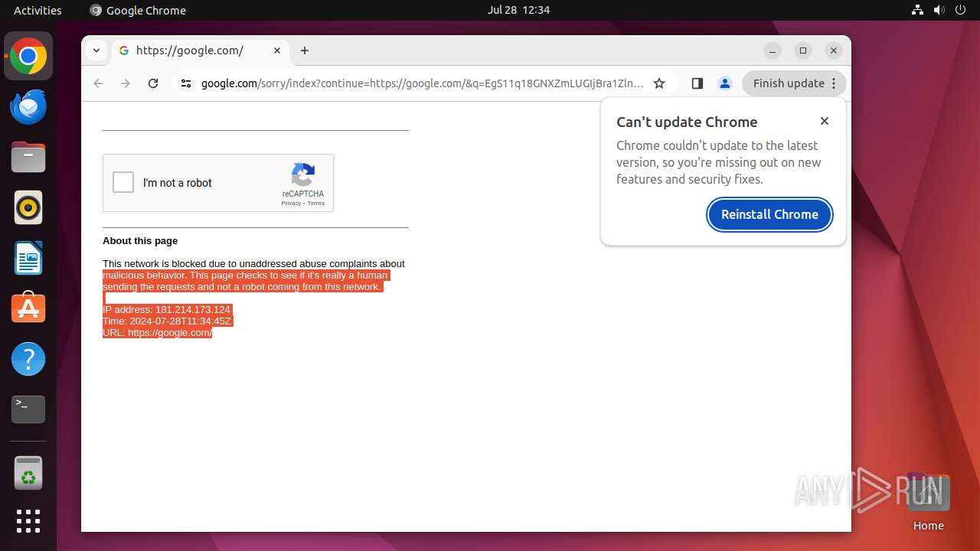The width and height of the screenshot is (980, 551).
Task: Open the Files manager dock icon
Action: pos(28,158)
